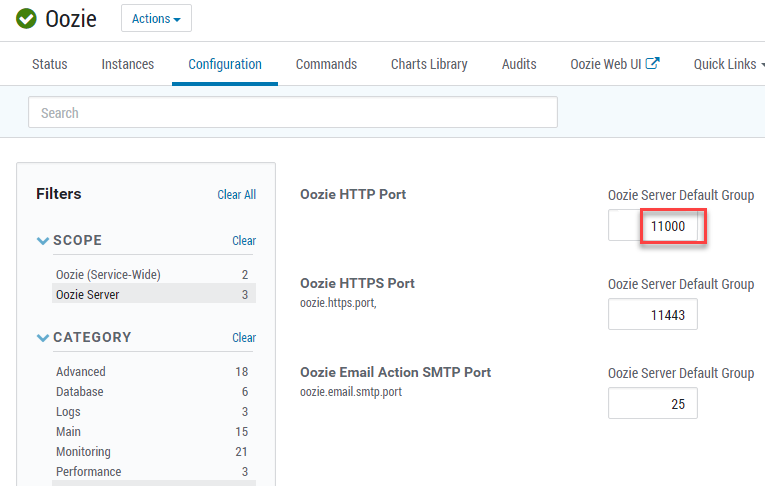Clear the SCOPE filter
The height and width of the screenshot is (486, 765).
[244, 241]
